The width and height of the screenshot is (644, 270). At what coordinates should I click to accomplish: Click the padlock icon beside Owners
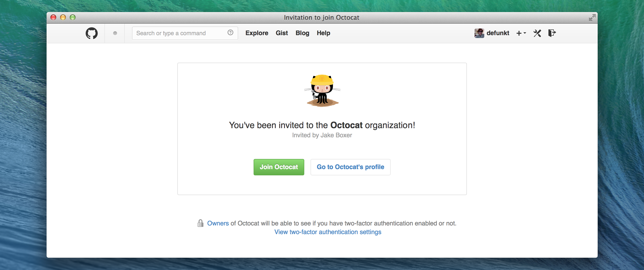pyautogui.click(x=200, y=223)
